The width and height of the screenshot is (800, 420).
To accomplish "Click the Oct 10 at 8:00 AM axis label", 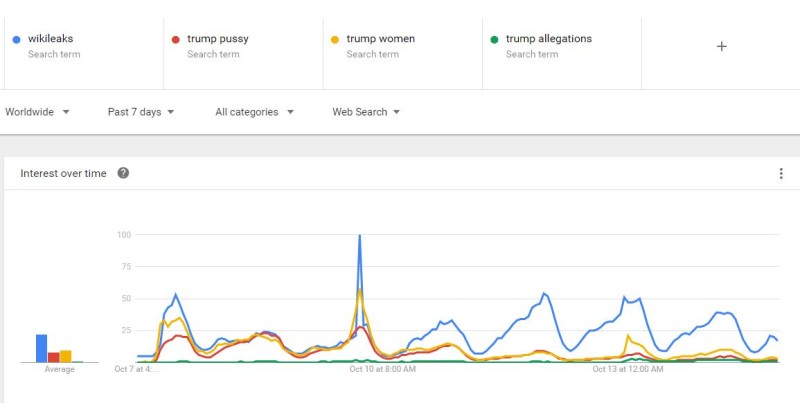I will (x=382, y=369).
